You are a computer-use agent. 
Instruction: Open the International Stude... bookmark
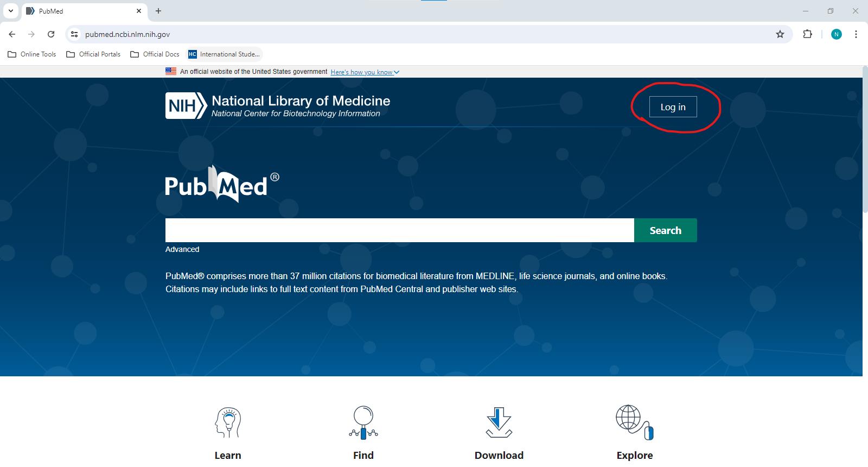224,54
